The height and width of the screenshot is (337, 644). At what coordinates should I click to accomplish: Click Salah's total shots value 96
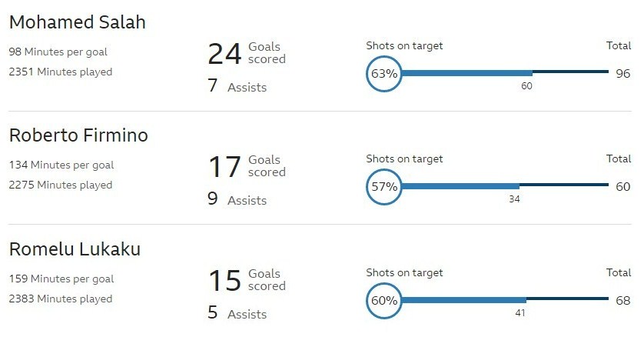(622, 74)
